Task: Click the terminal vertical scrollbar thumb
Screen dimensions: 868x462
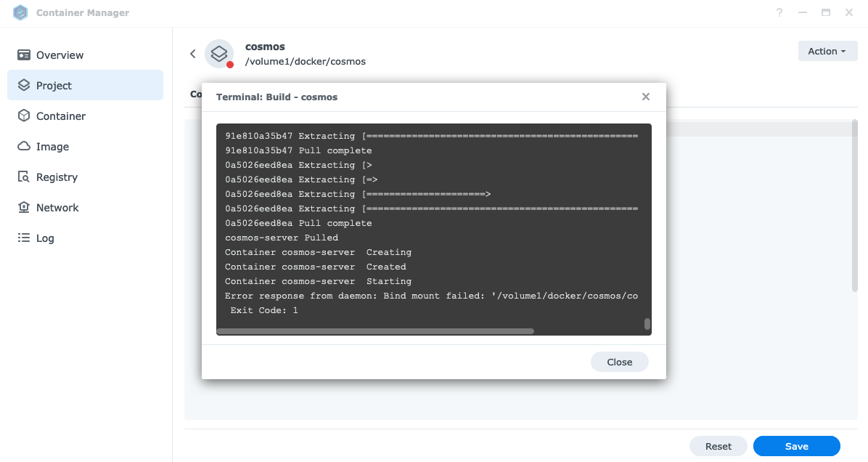Action: [x=647, y=324]
